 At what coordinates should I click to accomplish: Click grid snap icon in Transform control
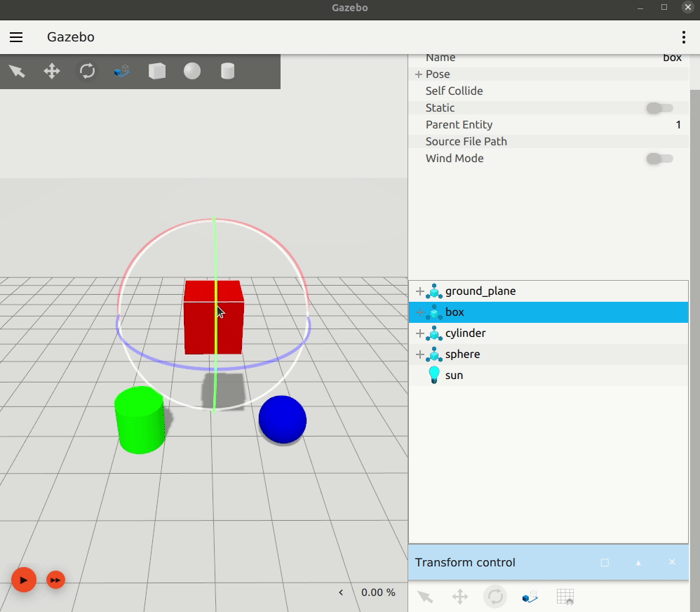[565, 597]
